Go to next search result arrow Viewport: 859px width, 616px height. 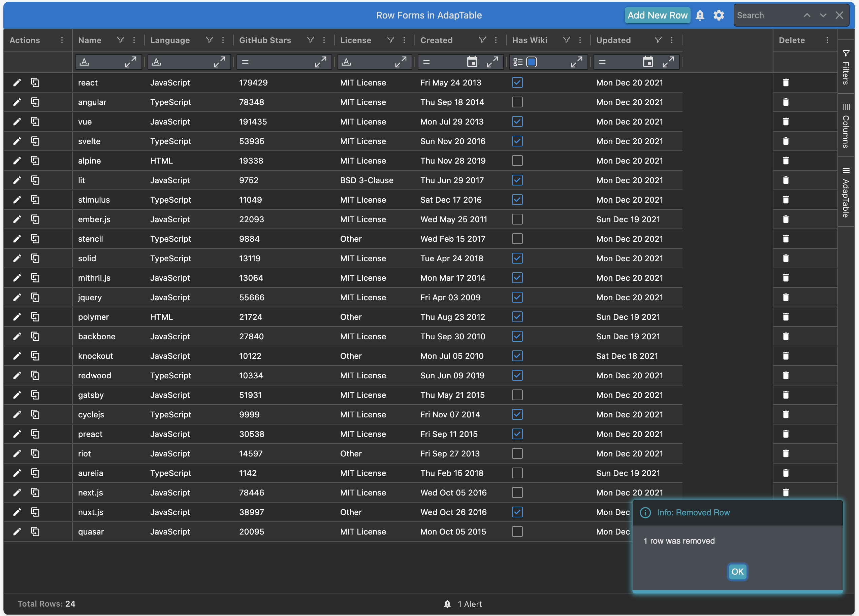[x=823, y=15]
